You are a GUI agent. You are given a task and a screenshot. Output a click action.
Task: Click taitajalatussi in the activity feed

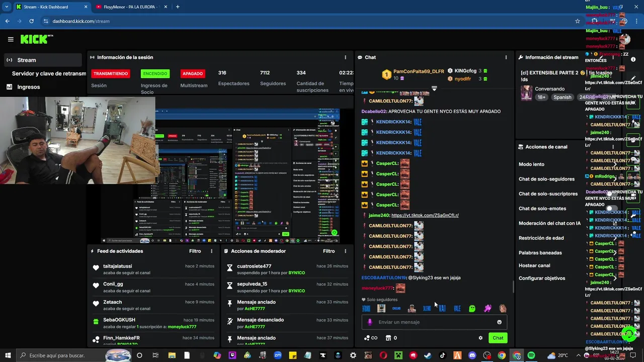(x=117, y=266)
